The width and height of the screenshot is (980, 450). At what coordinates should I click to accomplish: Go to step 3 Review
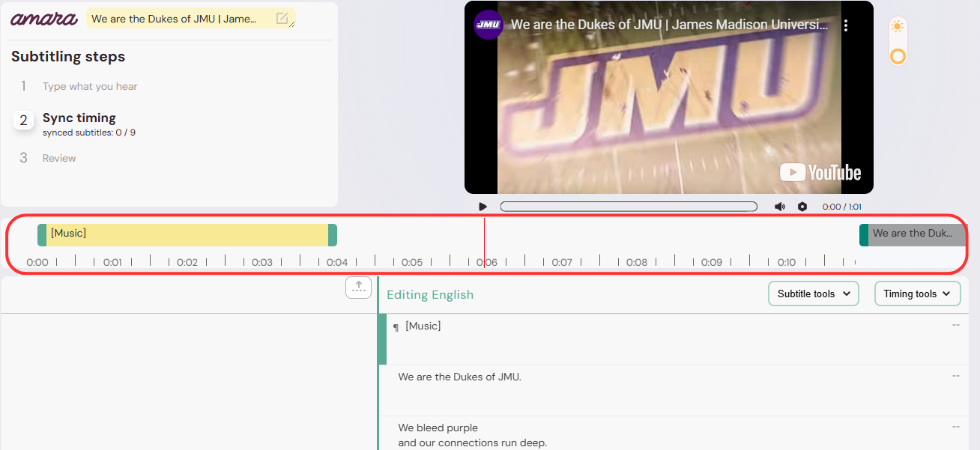(59, 158)
